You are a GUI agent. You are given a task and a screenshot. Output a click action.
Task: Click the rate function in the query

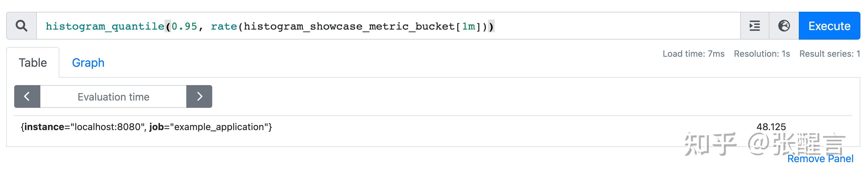click(224, 26)
